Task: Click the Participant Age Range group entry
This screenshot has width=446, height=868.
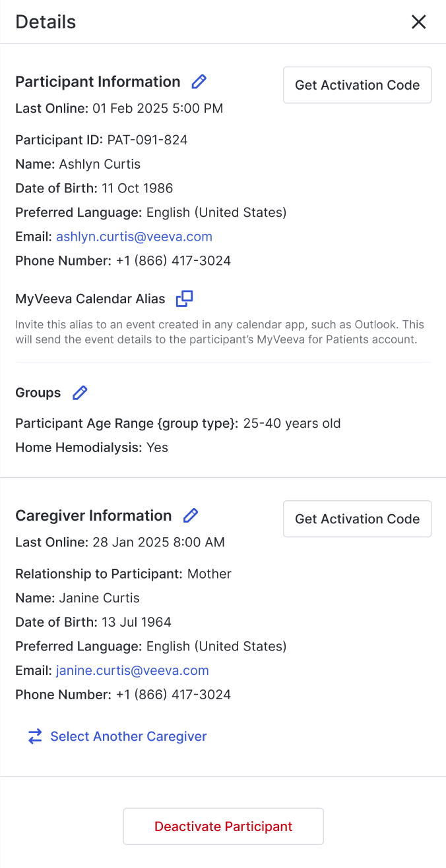Action: (x=178, y=423)
